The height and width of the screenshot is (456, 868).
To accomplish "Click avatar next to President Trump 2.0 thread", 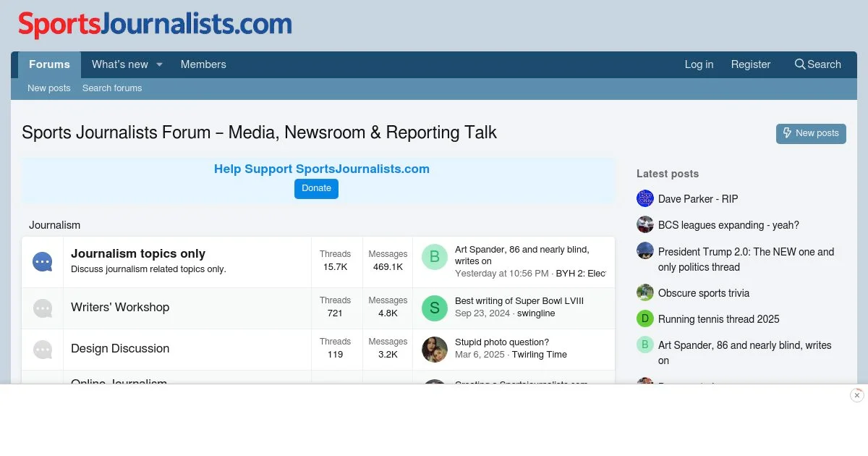I will coord(645,250).
